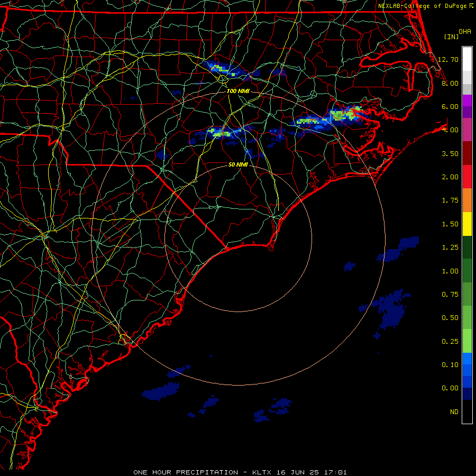Pick the bright red swatch beside 2.00
Screen dimensions: 476x476
[467, 177]
